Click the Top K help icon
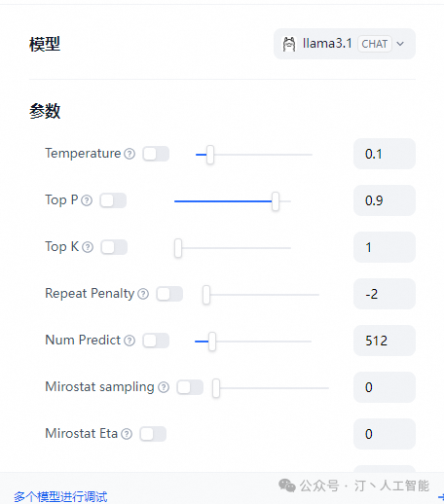 pyautogui.click(x=88, y=247)
